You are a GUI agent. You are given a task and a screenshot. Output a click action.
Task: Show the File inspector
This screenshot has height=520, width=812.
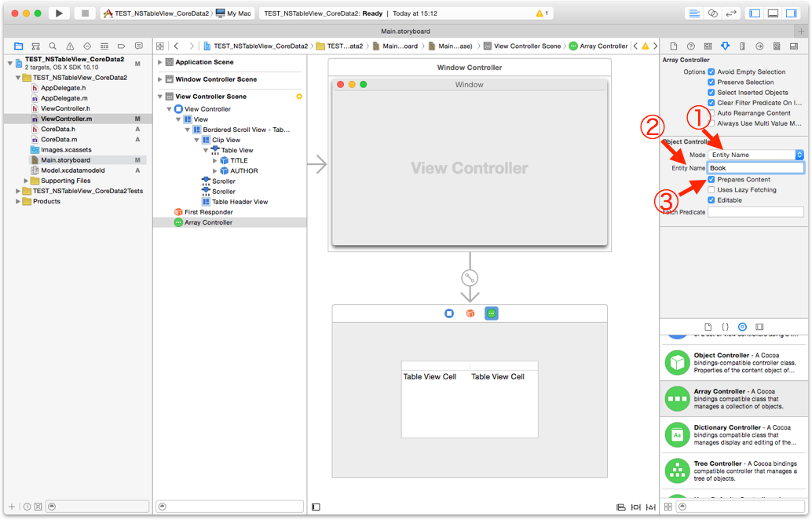[674, 46]
